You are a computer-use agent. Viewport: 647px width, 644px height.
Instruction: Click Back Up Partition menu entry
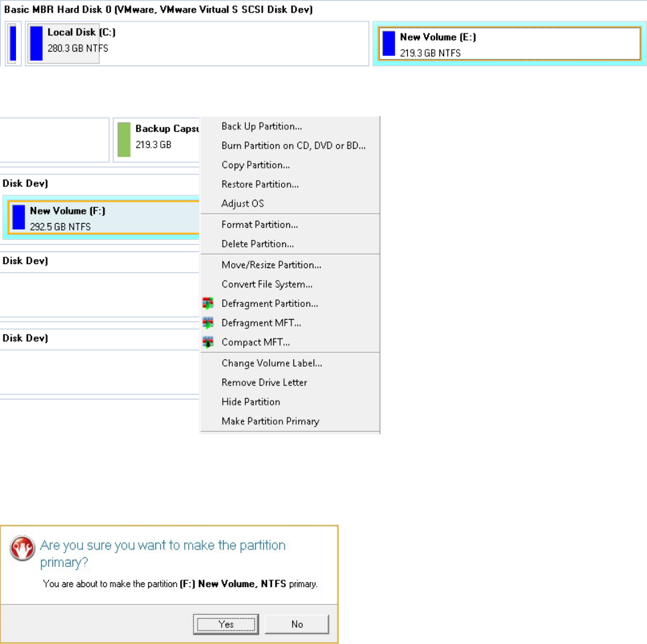pos(289,127)
